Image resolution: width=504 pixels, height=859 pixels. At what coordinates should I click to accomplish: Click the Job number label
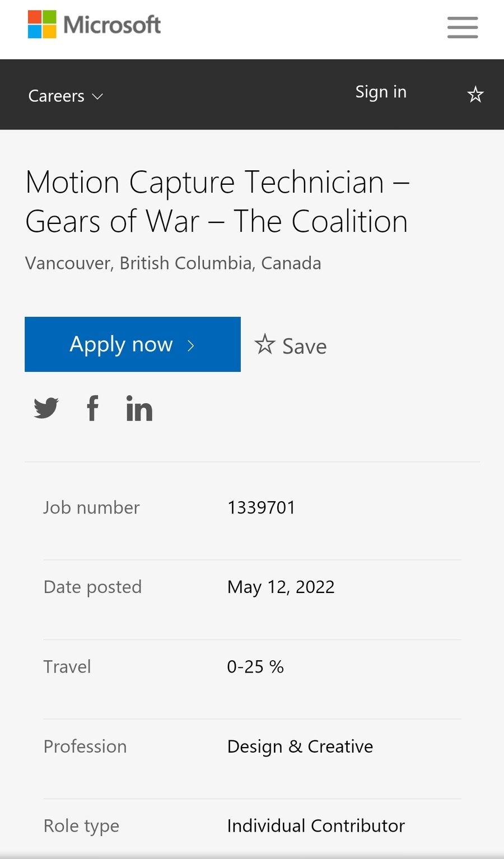91,507
